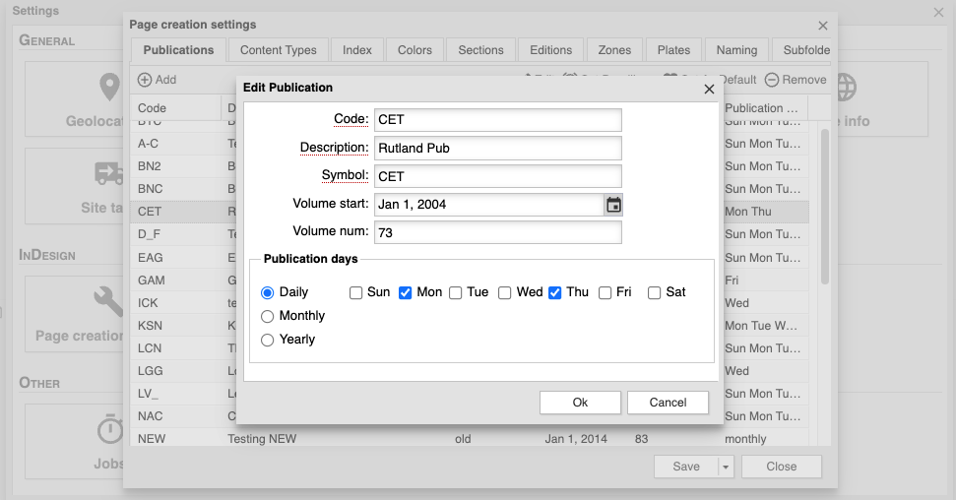Screen dimensions: 956x500
Task: Switch to the Sections tab
Action: tap(481, 50)
